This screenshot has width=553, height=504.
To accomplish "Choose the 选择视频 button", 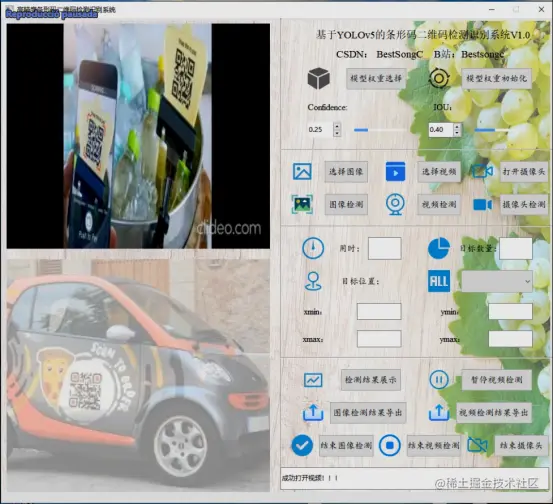I will 439,172.
